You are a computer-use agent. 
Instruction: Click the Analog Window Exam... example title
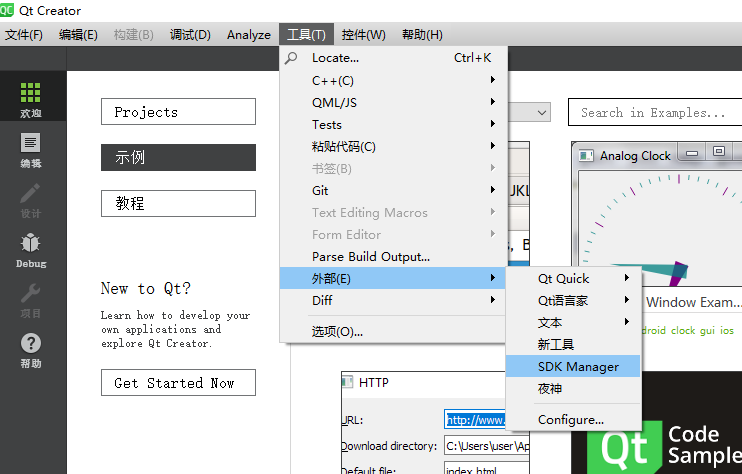[x=694, y=302]
